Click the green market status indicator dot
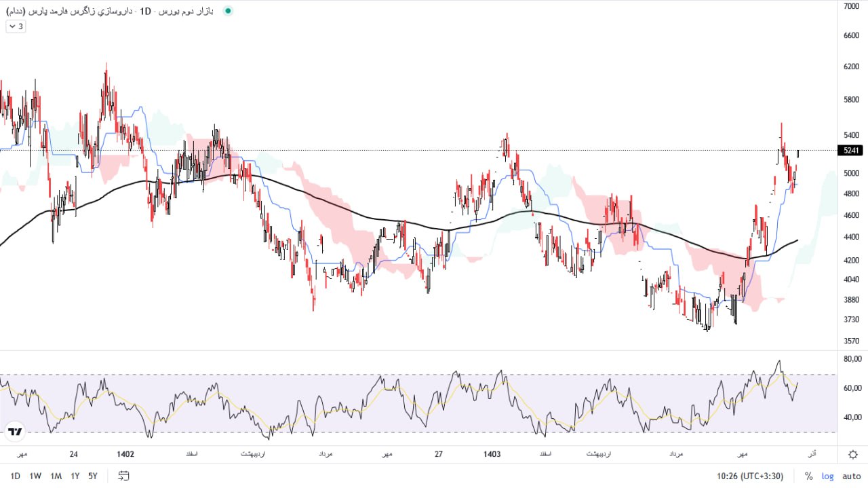Screen dimensions: 868x488 coord(228,11)
